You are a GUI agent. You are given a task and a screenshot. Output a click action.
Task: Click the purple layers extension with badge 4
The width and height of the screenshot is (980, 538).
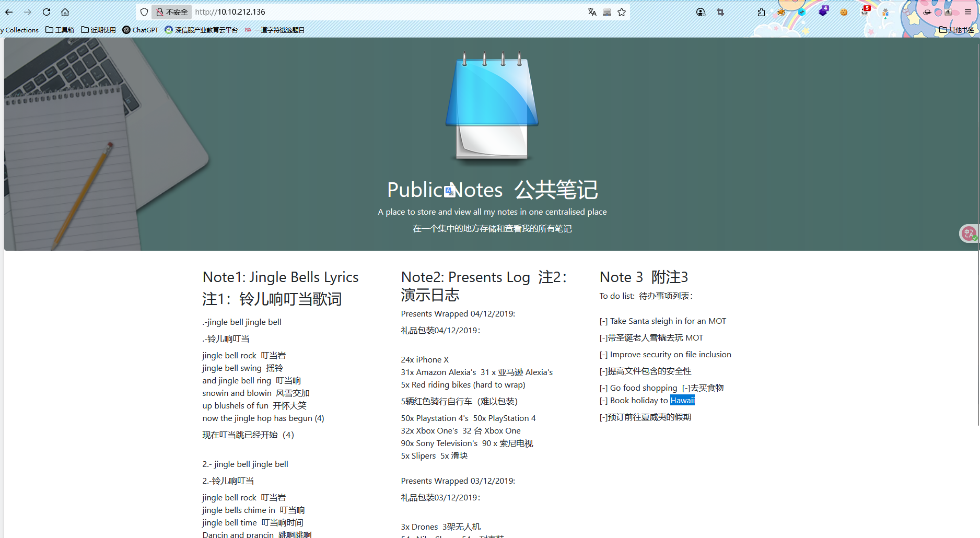[823, 11]
